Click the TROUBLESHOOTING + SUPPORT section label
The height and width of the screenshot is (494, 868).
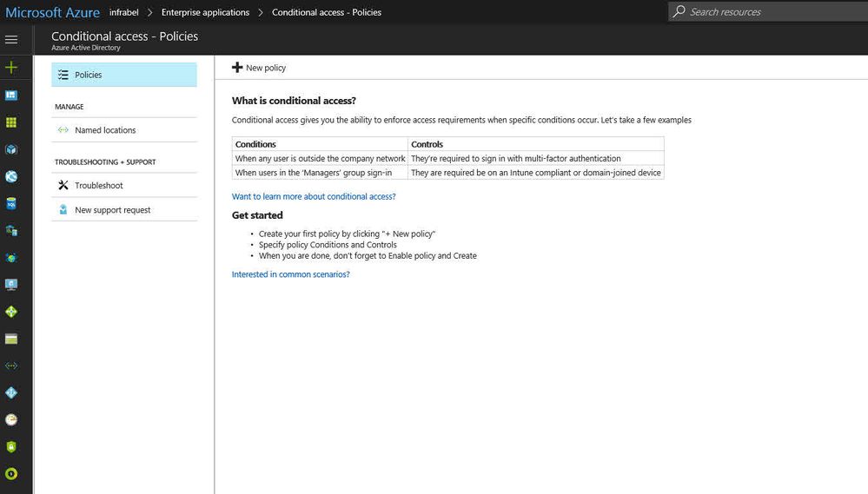point(105,162)
